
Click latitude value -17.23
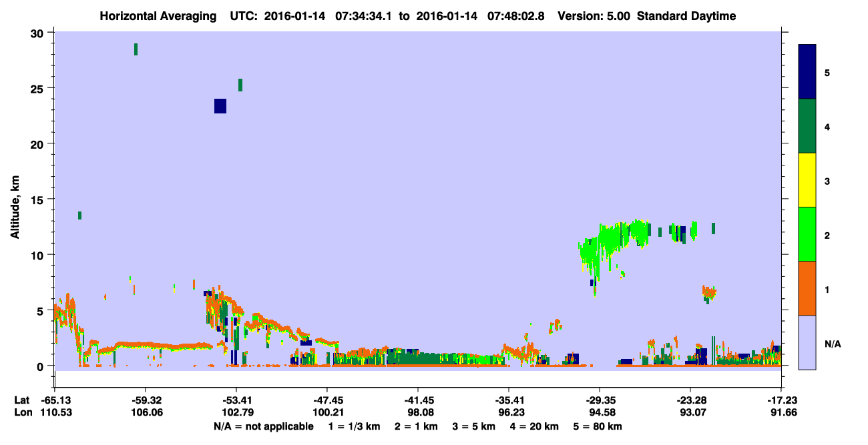coord(781,400)
